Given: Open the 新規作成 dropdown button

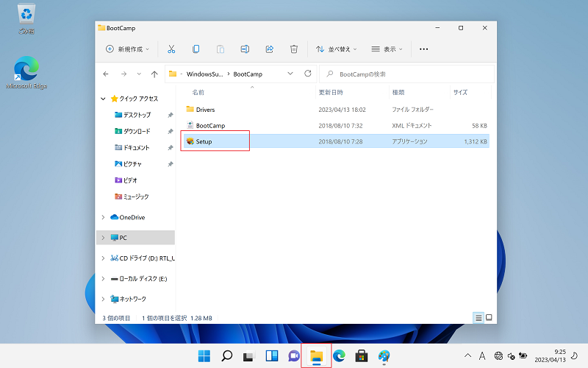Looking at the screenshot, I should click(x=127, y=49).
